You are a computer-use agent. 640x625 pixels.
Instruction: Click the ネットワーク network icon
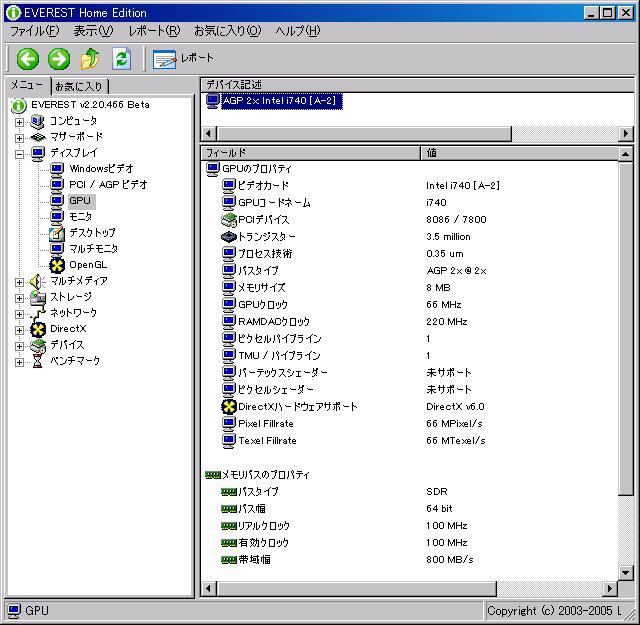coord(38,313)
